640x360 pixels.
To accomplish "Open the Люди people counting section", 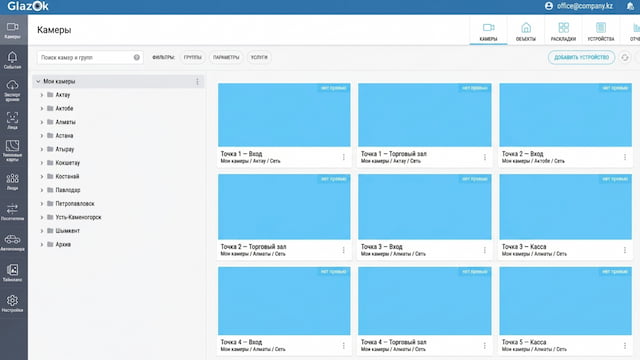I will (x=13, y=181).
